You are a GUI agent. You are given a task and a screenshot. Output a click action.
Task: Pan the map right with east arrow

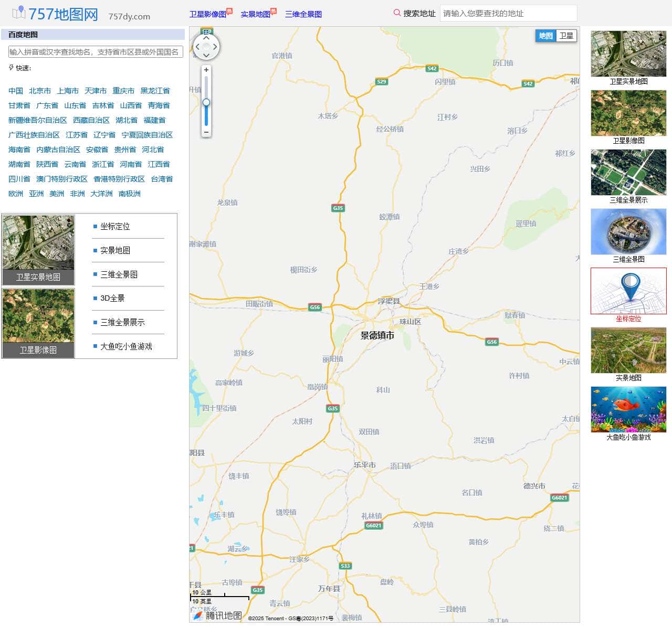tap(215, 47)
